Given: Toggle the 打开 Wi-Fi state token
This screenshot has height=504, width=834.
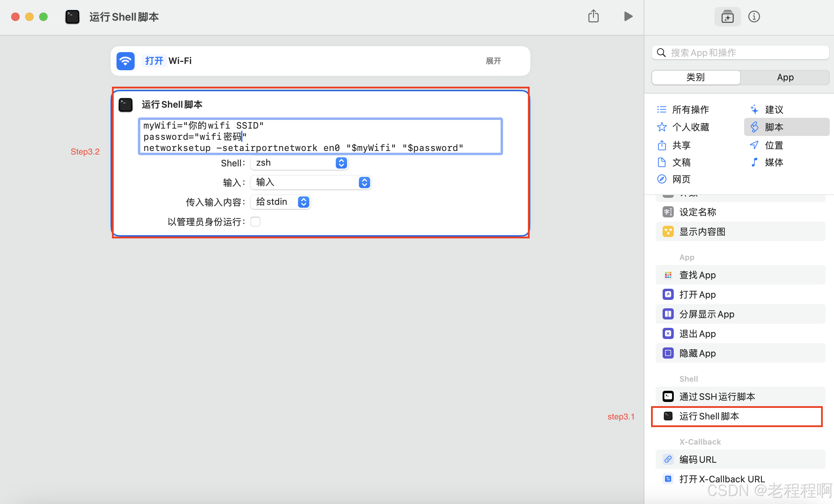Looking at the screenshot, I should [154, 61].
